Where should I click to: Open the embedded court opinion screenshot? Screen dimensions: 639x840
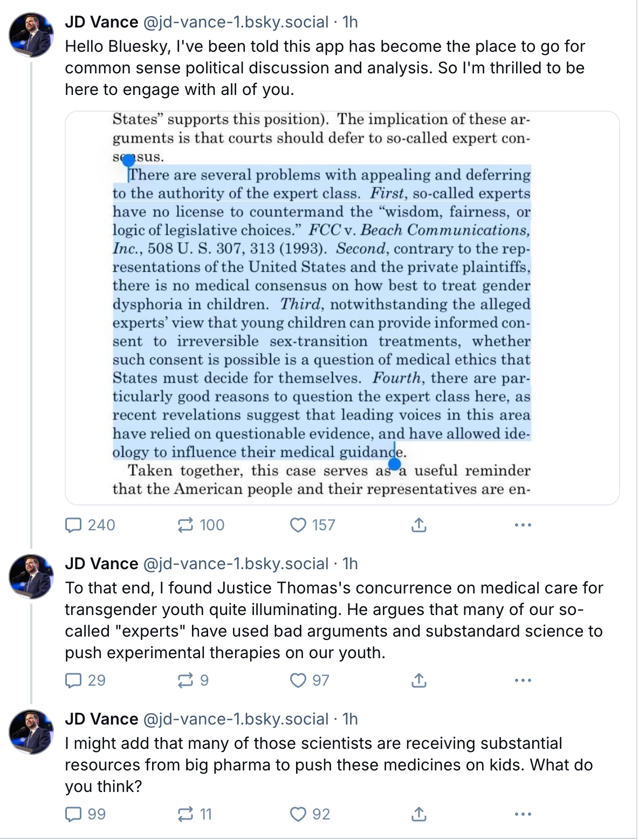(342, 308)
